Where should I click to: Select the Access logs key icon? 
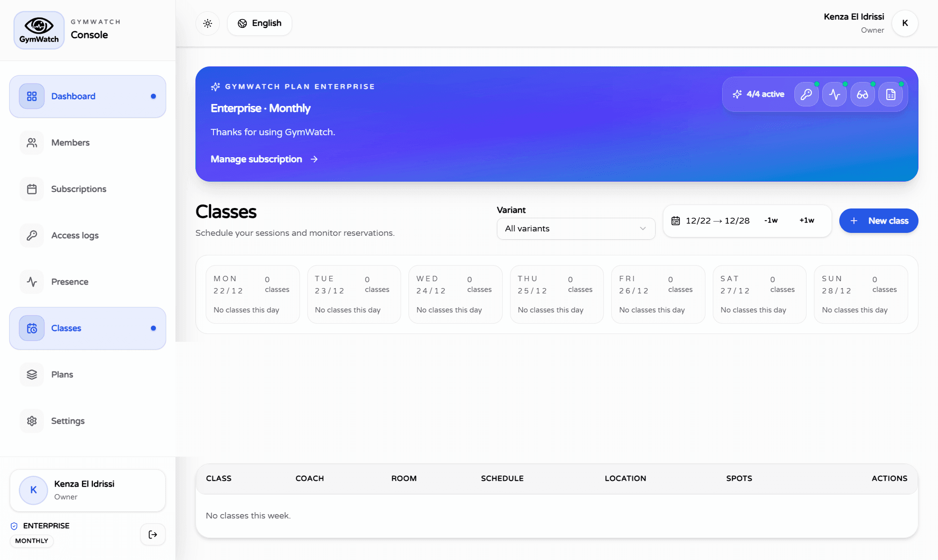31,235
